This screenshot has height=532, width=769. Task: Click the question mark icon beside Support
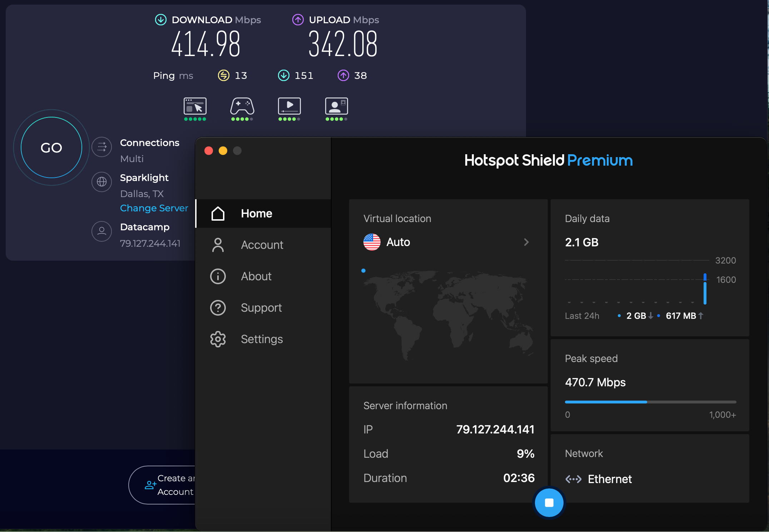pyautogui.click(x=218, y=308)
